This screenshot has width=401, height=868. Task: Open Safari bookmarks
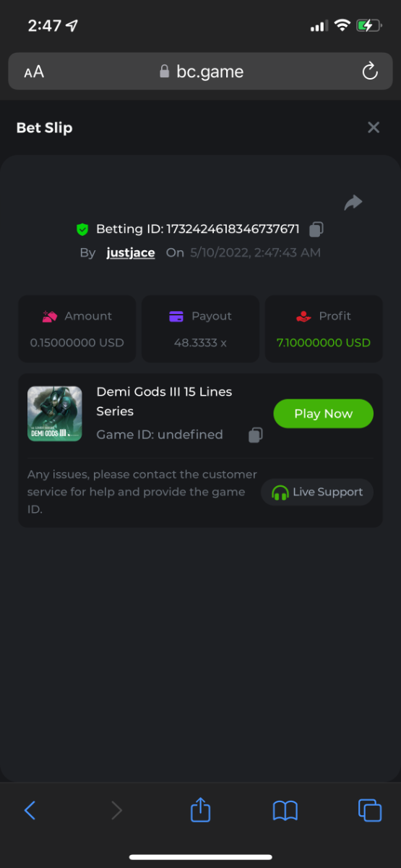[285, 810]
